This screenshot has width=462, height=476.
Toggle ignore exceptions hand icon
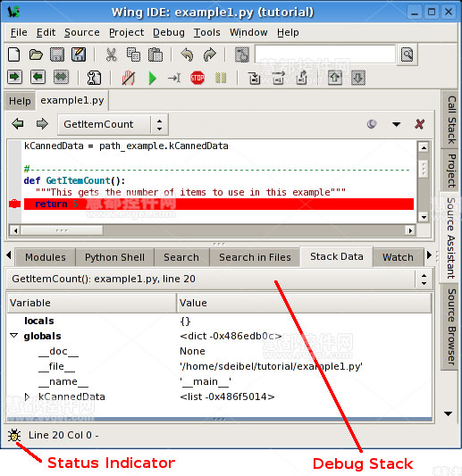point(129,78)
